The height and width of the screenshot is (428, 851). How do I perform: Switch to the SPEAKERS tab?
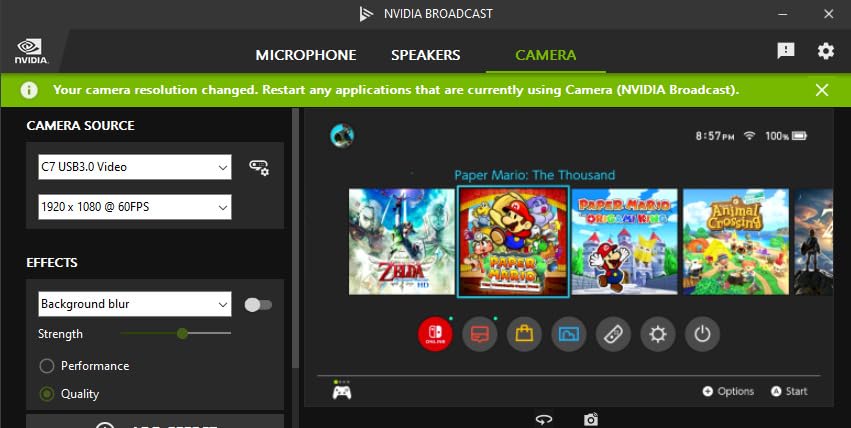coord(426,55)
